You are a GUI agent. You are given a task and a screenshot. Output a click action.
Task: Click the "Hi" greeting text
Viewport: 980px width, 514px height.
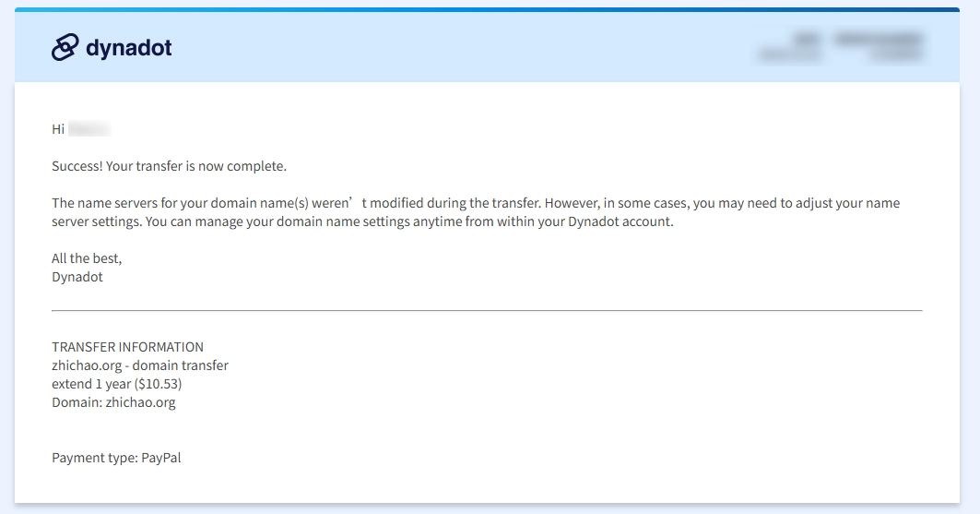58,129
